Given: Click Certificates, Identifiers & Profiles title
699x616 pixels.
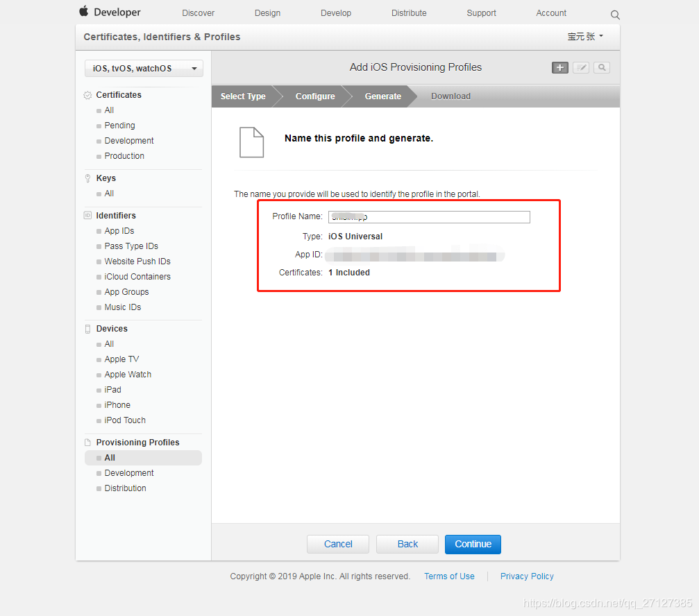Looking at the screenshot, I should (162, 37).
